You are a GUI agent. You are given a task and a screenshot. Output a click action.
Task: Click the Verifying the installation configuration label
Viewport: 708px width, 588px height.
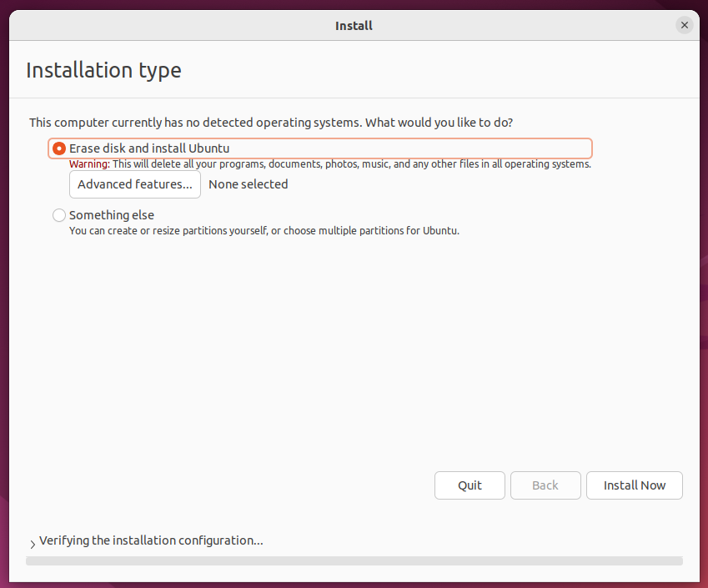(151, 540)
